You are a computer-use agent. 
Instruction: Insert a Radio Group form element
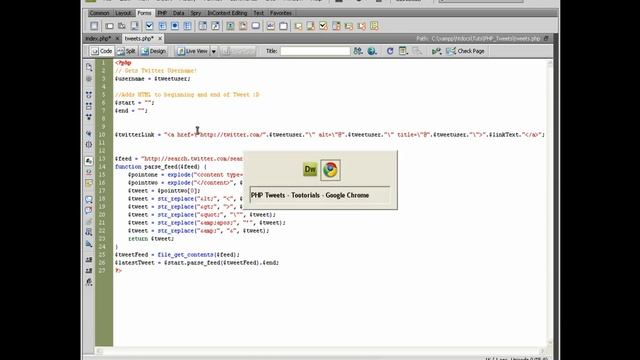[x=187, y=26]
